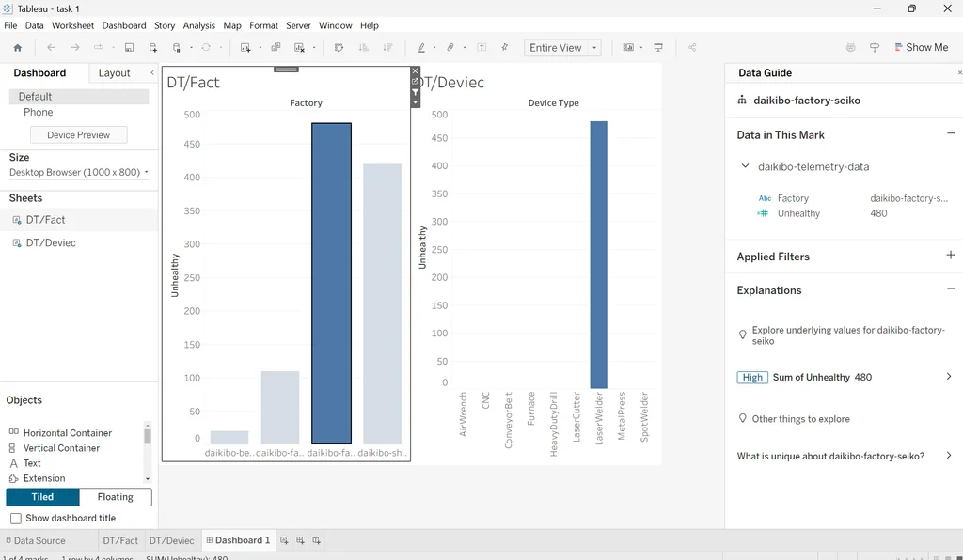963x560 pixels.
Task: Click the save icon in toolbar
Action: (x=129, y=47)
